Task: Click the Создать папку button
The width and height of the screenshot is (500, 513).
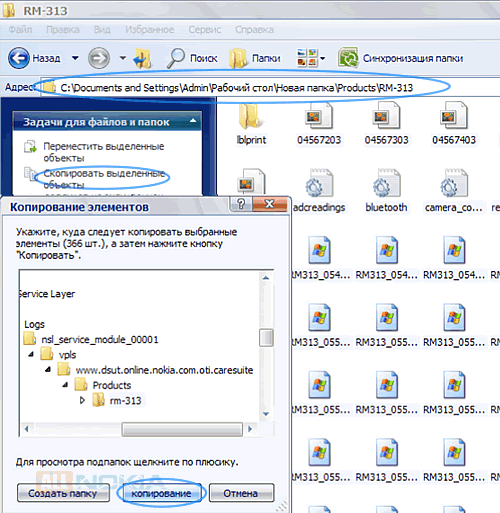Action: pyautogui.click(x=63, y=493)
